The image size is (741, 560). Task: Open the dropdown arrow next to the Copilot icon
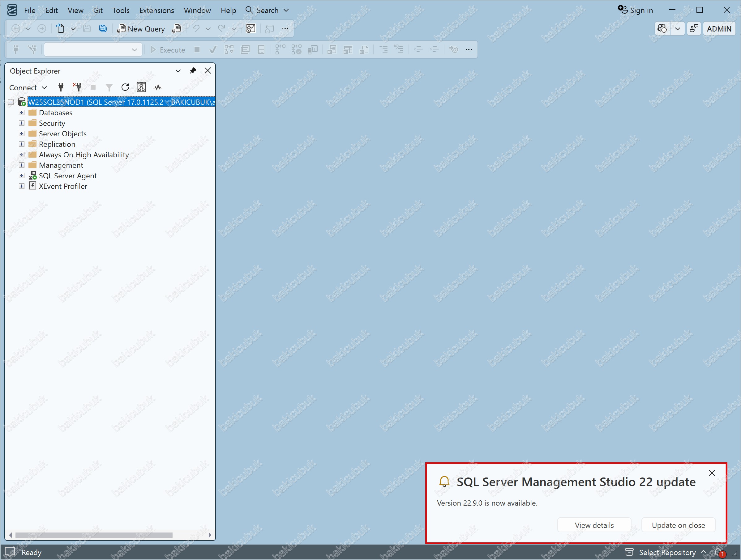tap(678, 28)
